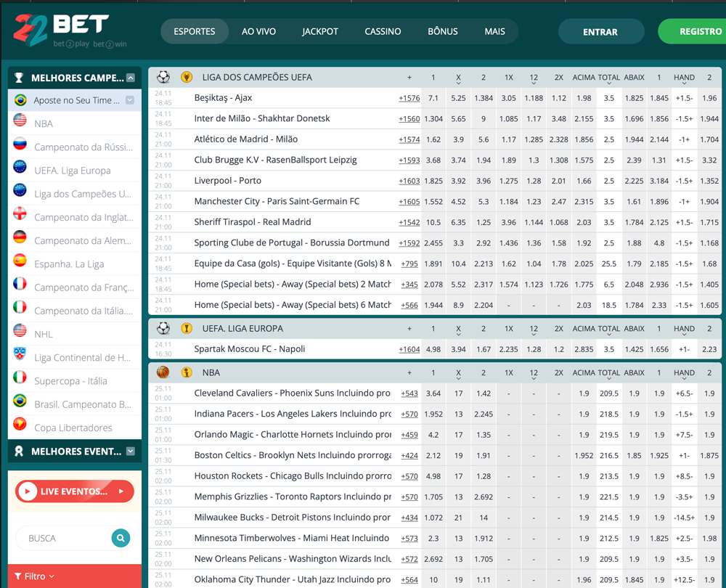Click the soccer ball icon in Liga dos Campeões header
Image resolution: width=726 pixels, height=588 pixels.
coord(163,77)
